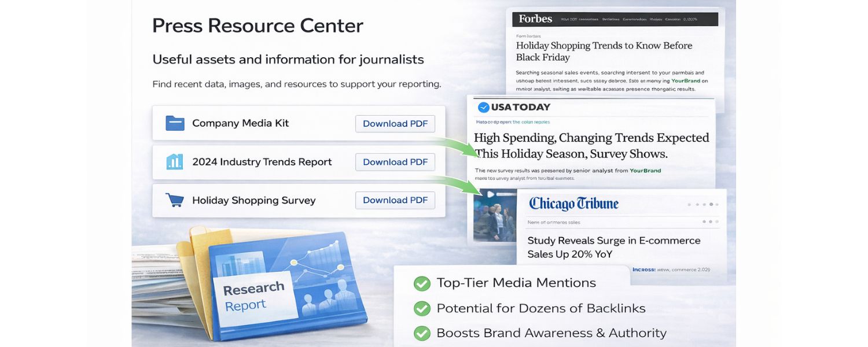Toggle the checkmark beside Boosts Brand Awareness & Authority

421,333
